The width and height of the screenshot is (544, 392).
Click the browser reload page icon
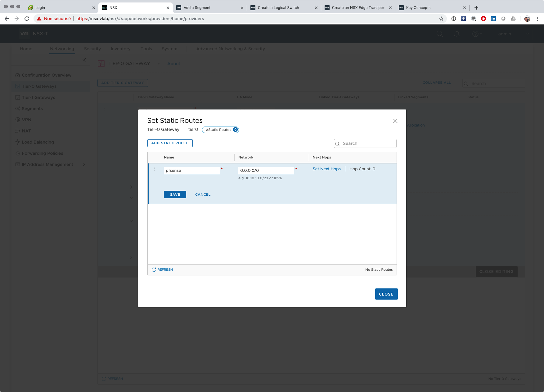[27, 19]
